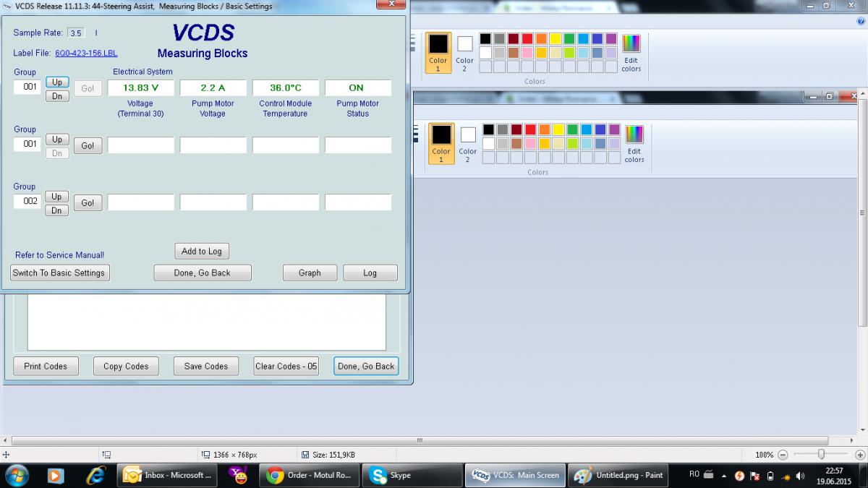
Task: Open the 6Q0-423-156.LBL label file link
Action: coord(86,53)
